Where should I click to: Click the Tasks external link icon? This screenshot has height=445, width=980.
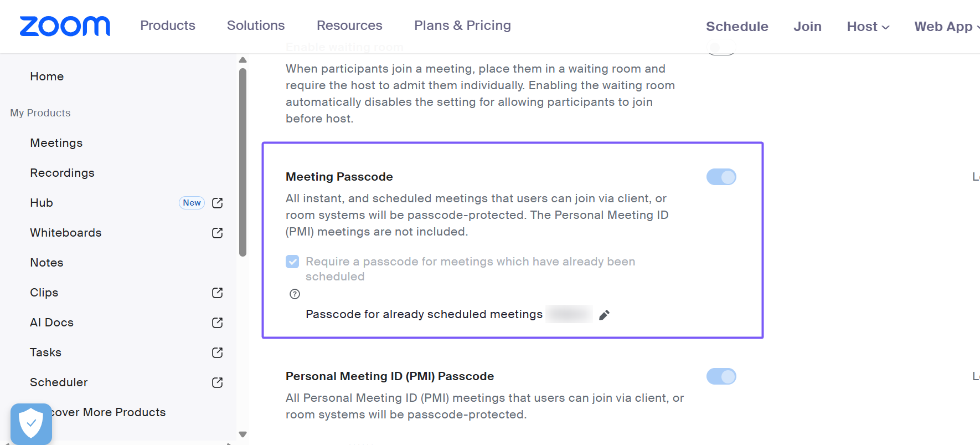pos(218,352)
